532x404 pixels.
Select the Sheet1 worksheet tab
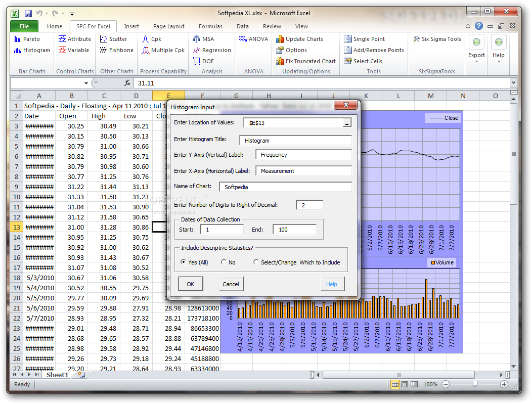[57, 375]
